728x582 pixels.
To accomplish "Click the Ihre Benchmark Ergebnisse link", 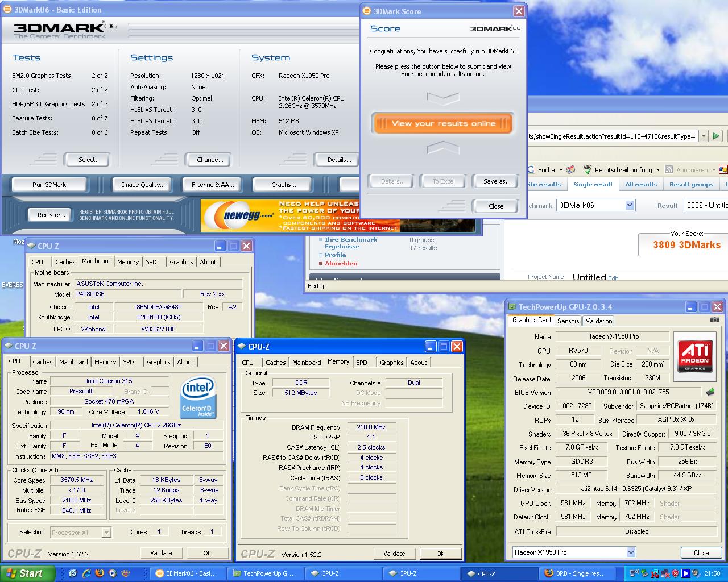I will point(351,243).
